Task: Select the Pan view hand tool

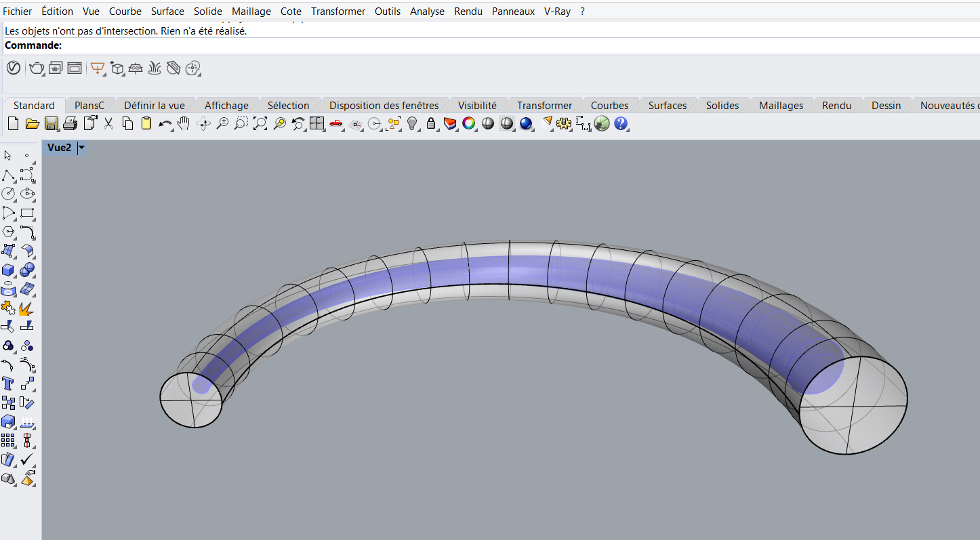Action: coord(184,123)
